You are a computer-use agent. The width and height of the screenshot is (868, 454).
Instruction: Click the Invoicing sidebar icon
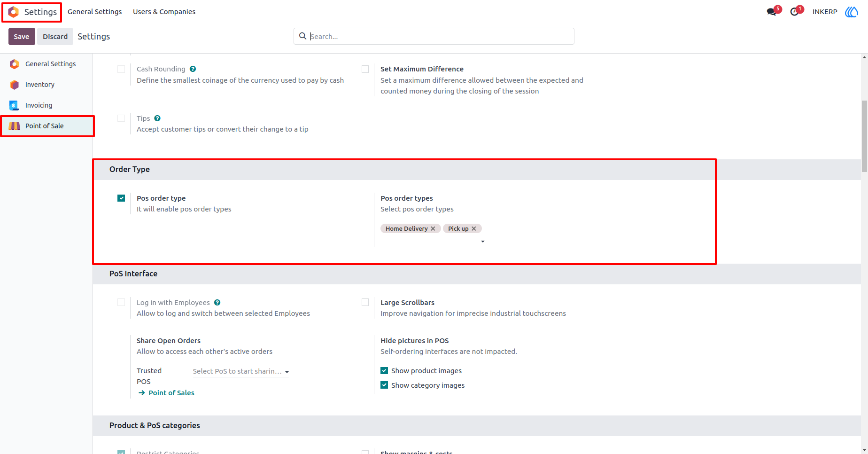15,105
